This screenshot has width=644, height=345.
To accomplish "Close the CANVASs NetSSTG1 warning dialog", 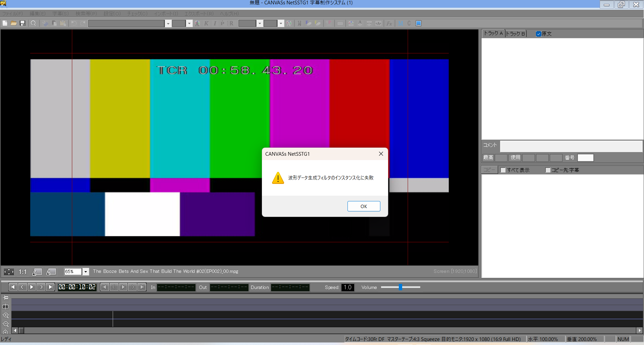I will pos(381,154).
